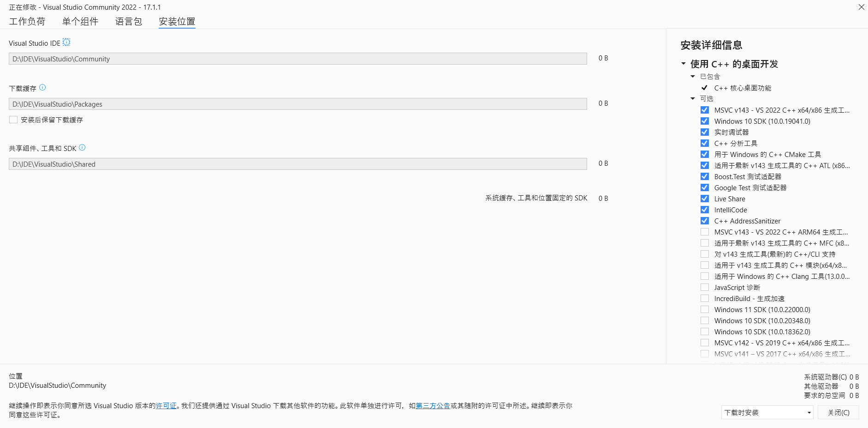Screen dimensions: 868x428
Task: Open the 单个组件 tab
Action: 80,21
